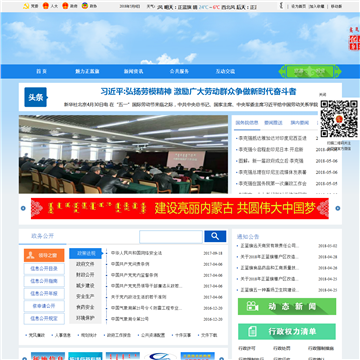This screenshot has width=360, height=360.
Task: Click 公共资源配置 quick link
Action: click(x=153, y=335)
